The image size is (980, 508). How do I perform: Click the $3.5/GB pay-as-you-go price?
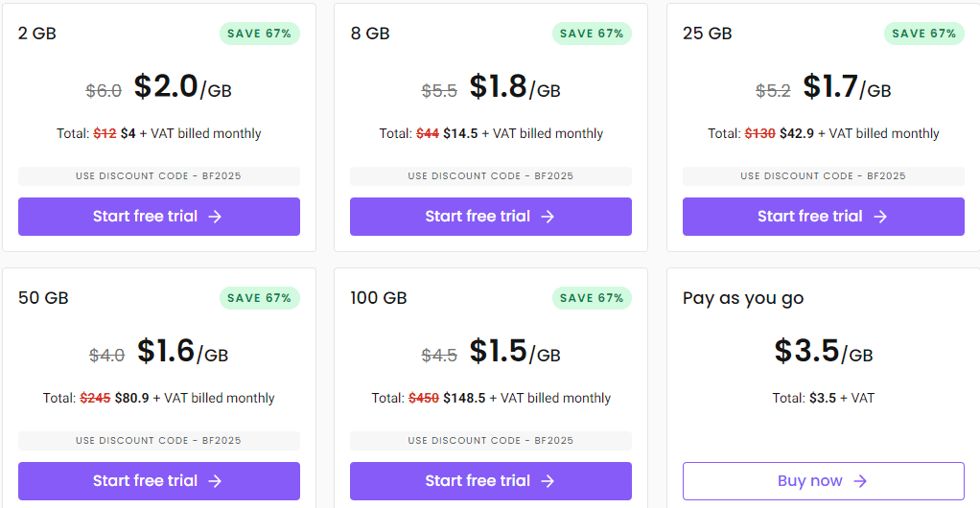[823, 352]
